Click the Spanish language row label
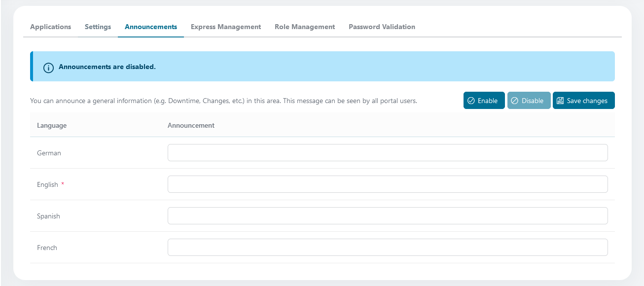The image size is (644, 286). (x=48, y=216)
